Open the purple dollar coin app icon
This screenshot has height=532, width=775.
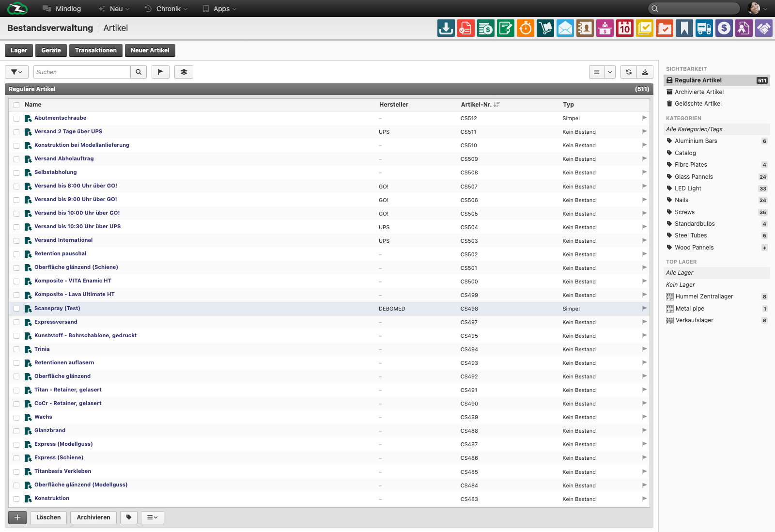click(724, 28)
